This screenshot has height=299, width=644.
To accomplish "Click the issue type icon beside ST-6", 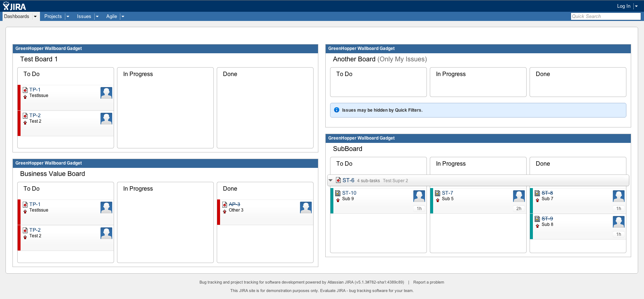I will point(339,180).
